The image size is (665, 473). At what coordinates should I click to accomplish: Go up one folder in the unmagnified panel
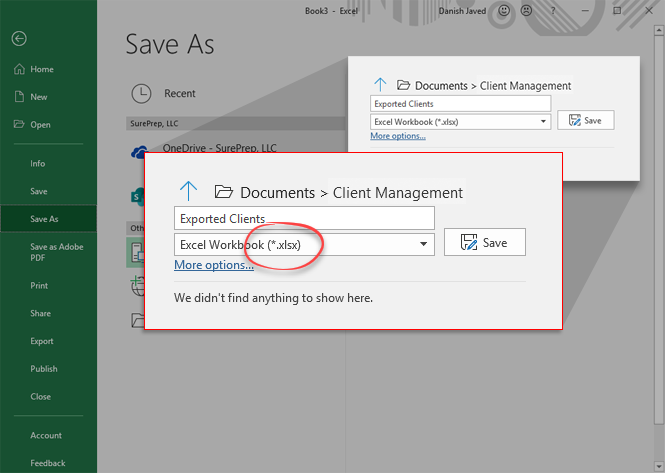click(380, 85)
